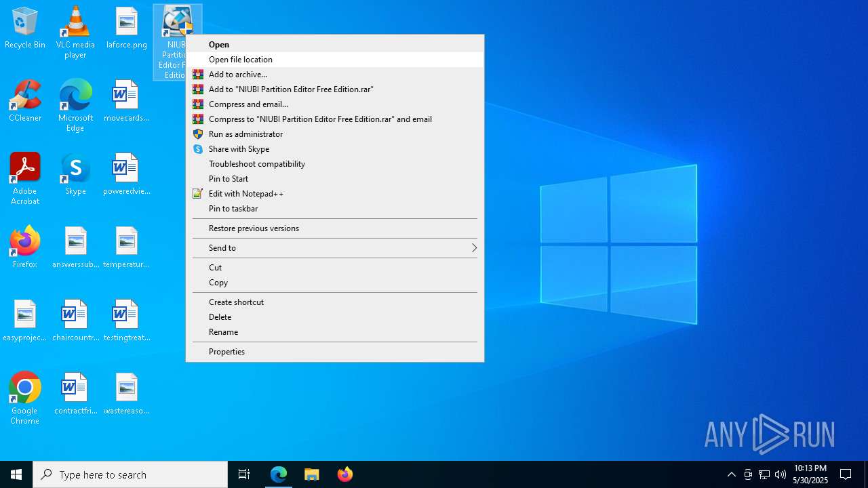
Task: Choose Pin to taskbar
Action: coord(335,209)
